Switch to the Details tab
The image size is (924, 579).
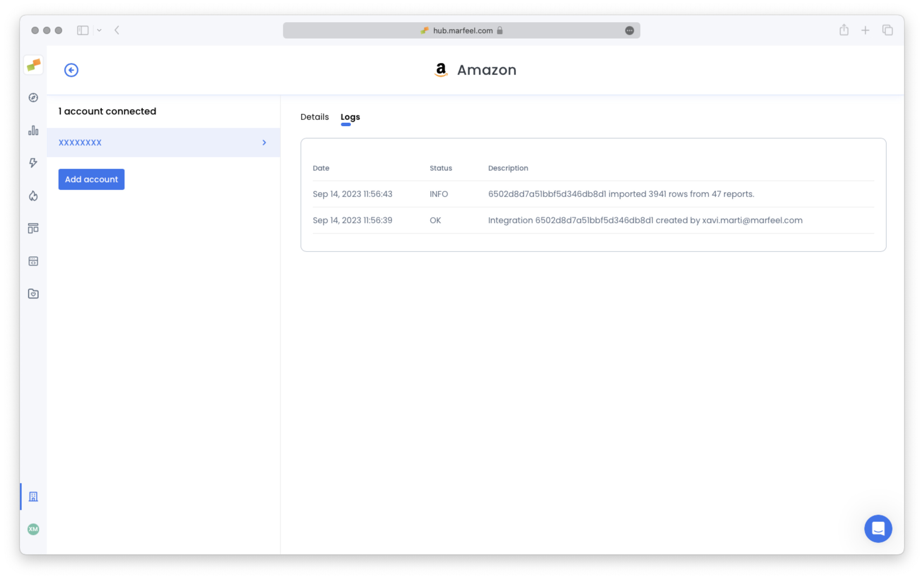click(x=314, y=117)
